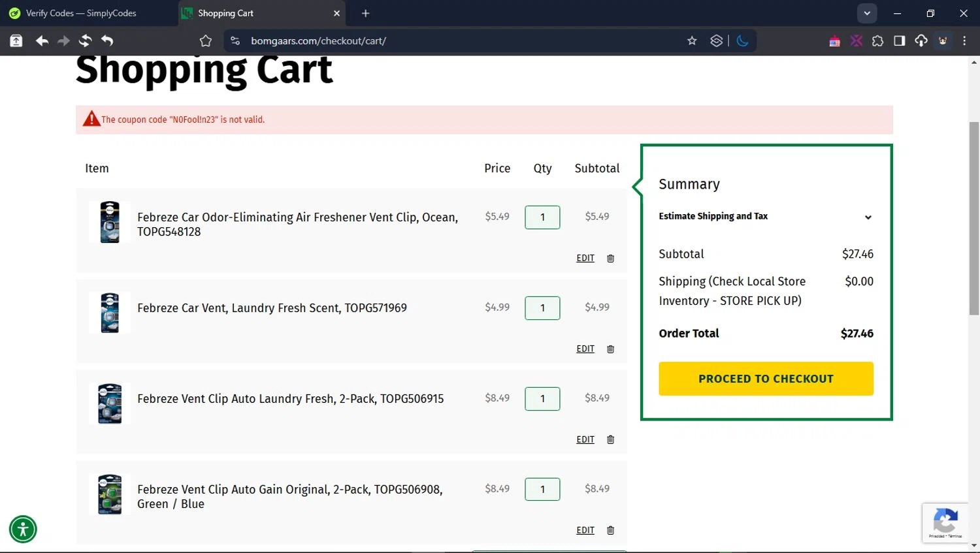This screenshot has width=980, height=553.
Task: Click thumbnail of Gain Original 2-Pack
Action: coord(110,494)
